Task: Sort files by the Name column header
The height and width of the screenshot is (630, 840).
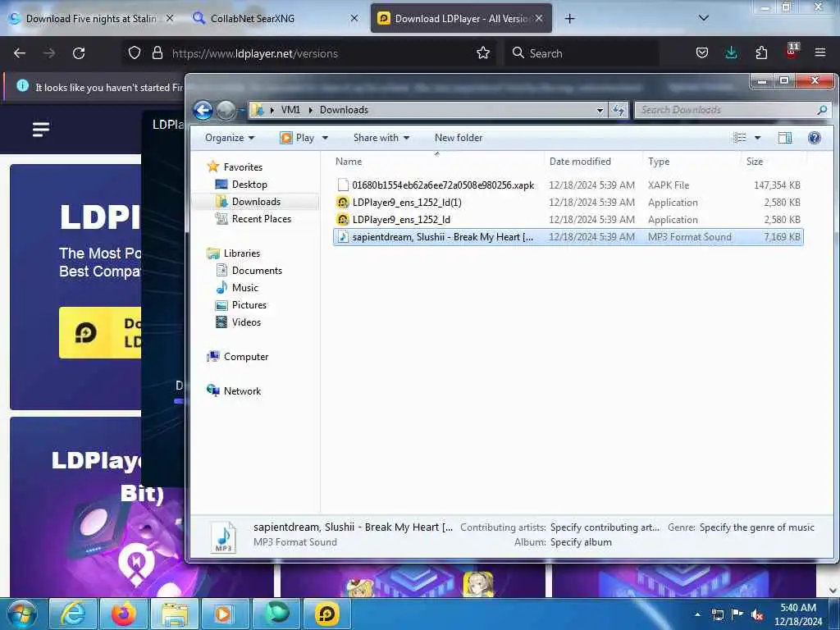Action: tap(436, 162)
